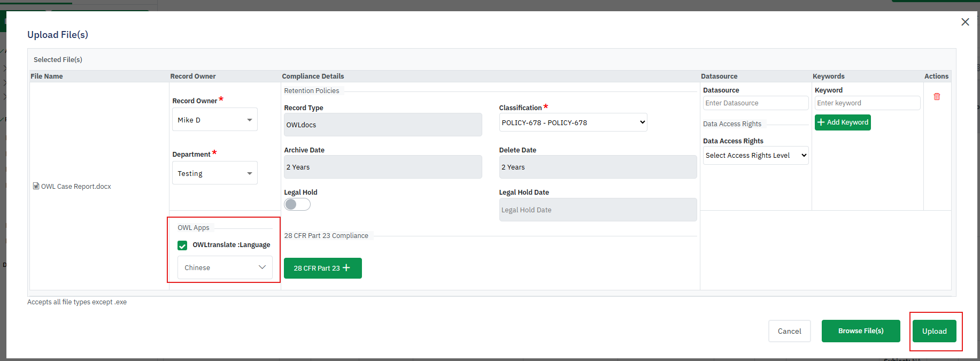Screen dimensions: 980x361
Task: Click the red trash delete icon
Action: pos(937,97)
